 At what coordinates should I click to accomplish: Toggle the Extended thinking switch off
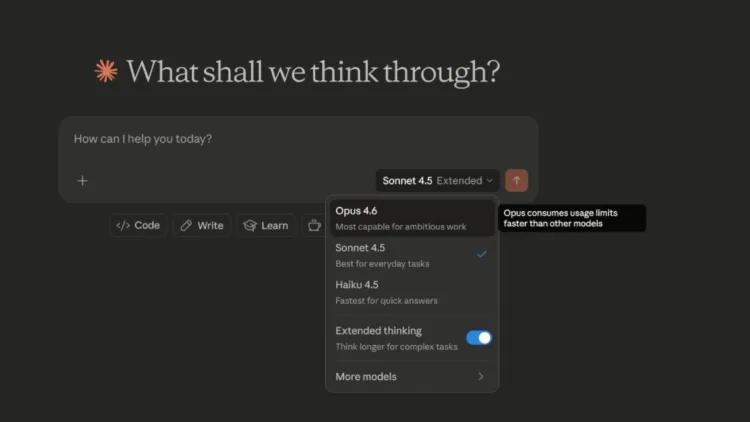479,338
